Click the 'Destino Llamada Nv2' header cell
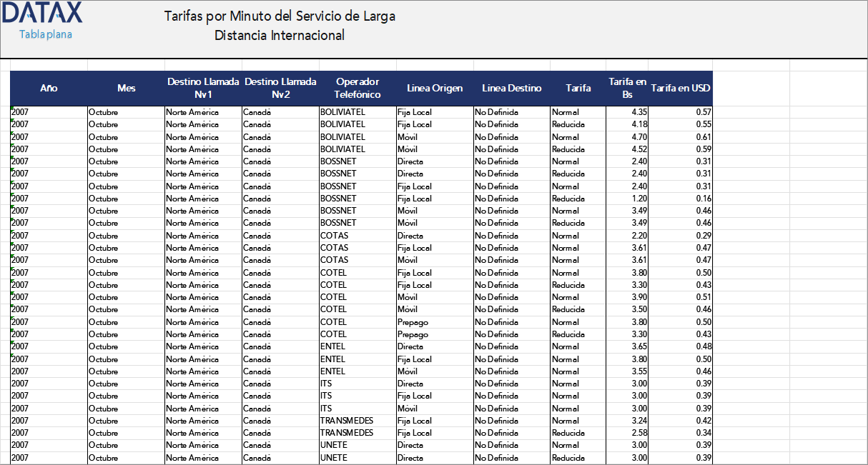Viewport: 868px width, 465px height. [280, 88]
